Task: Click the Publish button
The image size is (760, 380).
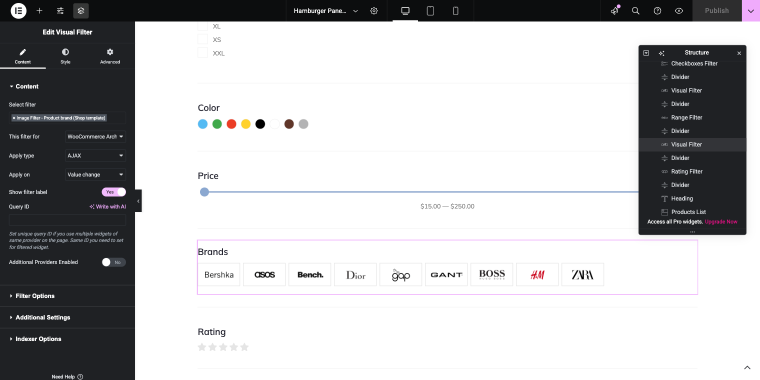Action: [717, 11]
